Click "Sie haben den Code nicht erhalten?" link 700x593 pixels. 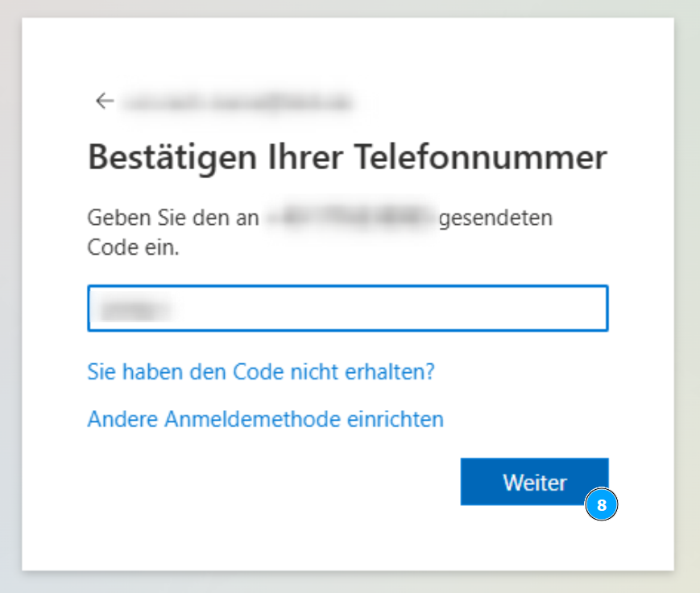(261, 372)
